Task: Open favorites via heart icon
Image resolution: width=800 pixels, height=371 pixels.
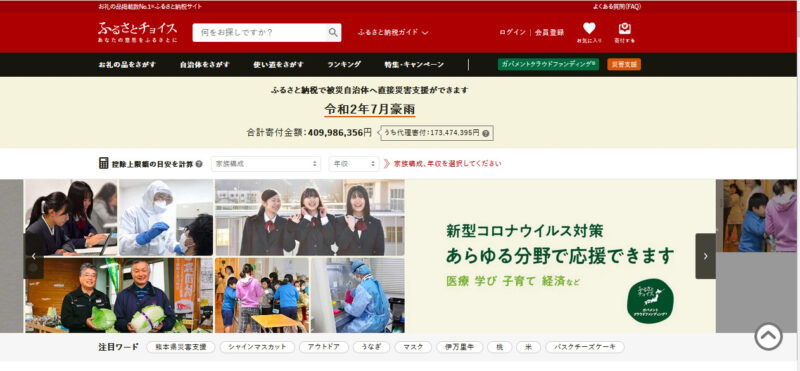Action: click(589, 29)
